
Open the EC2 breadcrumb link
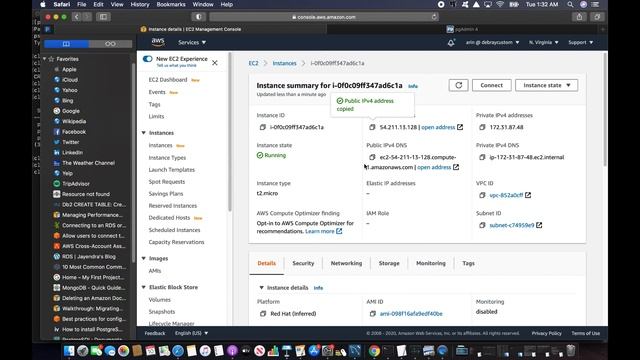pyautogui.click(x=253, y=63)
